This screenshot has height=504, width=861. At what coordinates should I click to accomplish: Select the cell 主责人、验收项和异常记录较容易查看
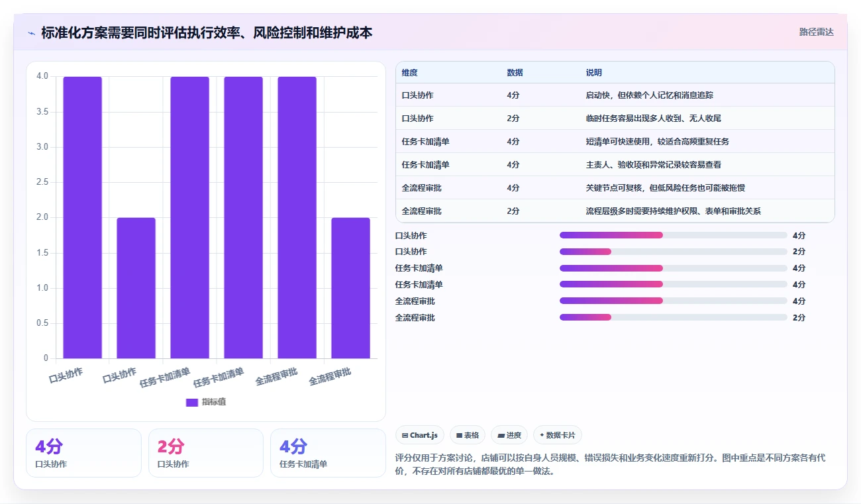(x=654, y=165)
